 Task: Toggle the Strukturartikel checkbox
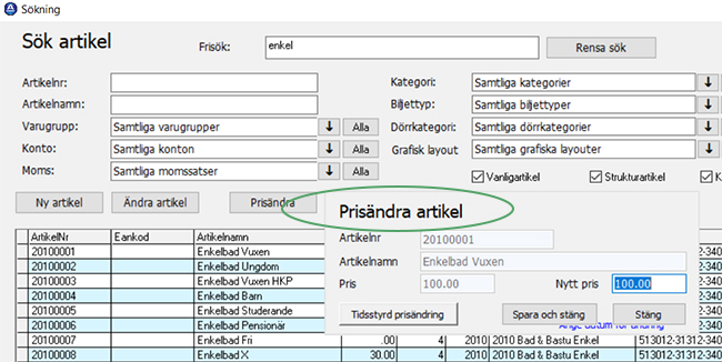(x=596, y=177)
